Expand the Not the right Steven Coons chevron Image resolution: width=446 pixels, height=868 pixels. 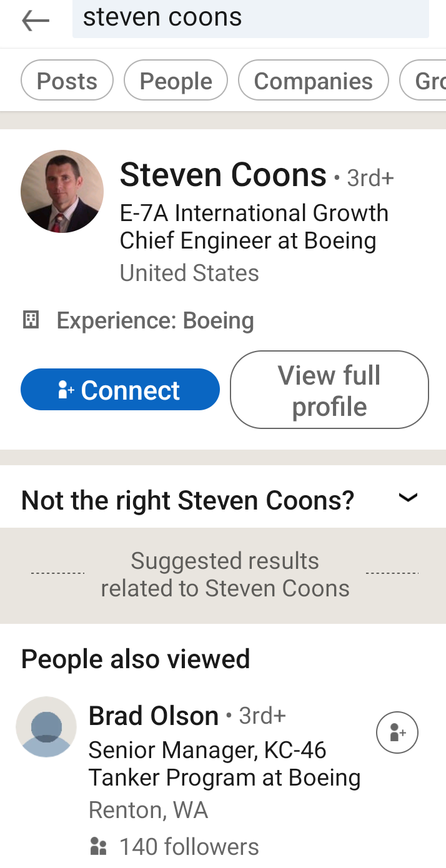pos(408,498)
